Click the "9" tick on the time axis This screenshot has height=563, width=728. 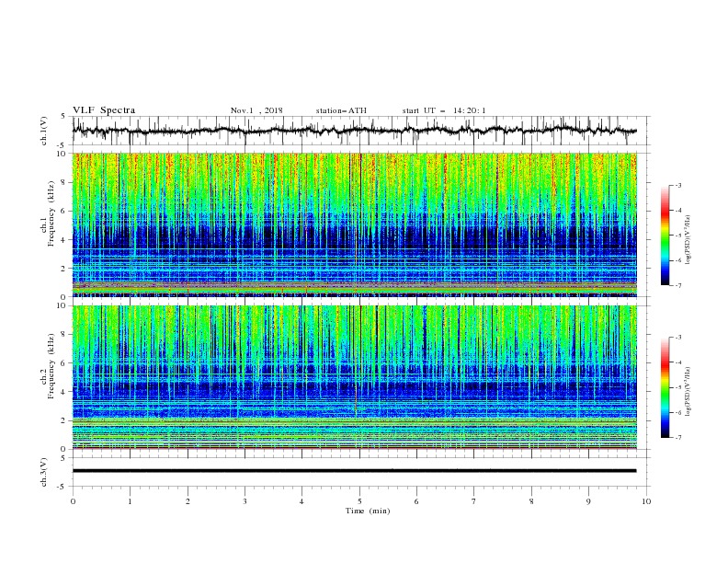[588, 501]
